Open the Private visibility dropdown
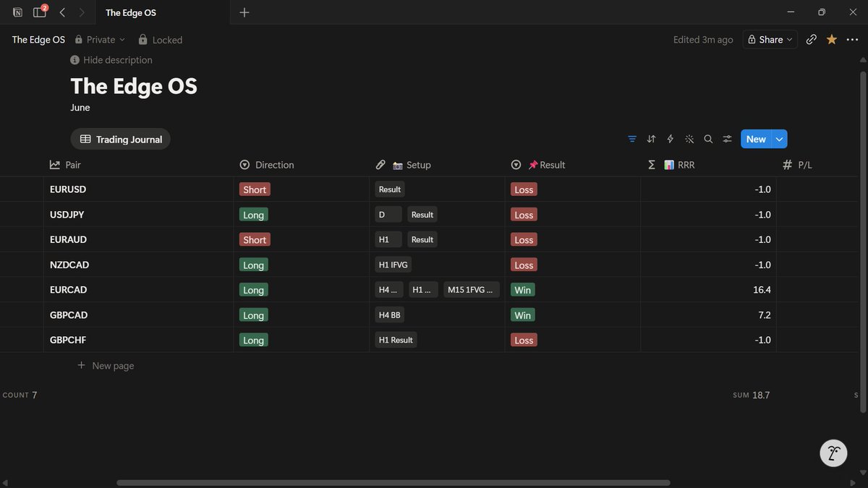 100,40
